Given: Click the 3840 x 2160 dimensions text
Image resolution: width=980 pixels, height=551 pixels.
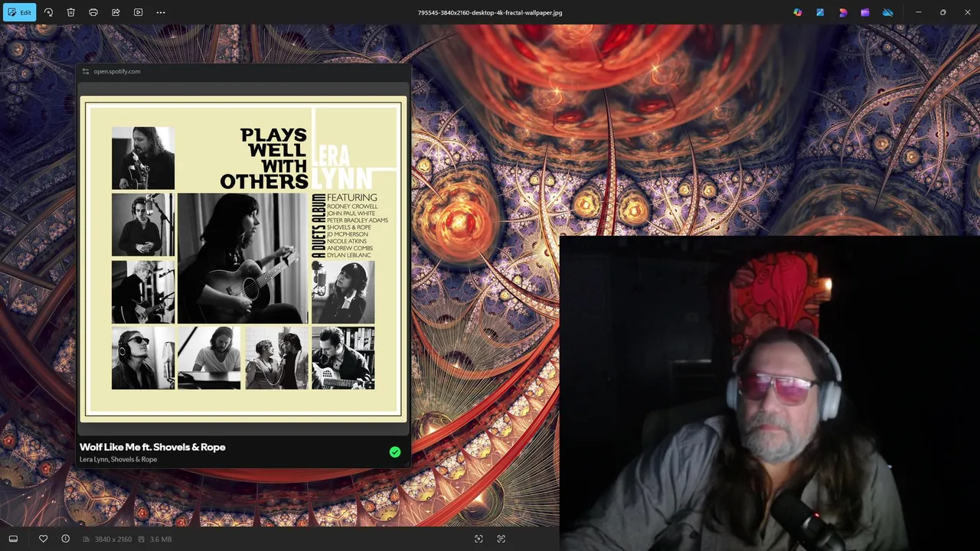Looking at the screenshot, I should [x=113, y=540].
